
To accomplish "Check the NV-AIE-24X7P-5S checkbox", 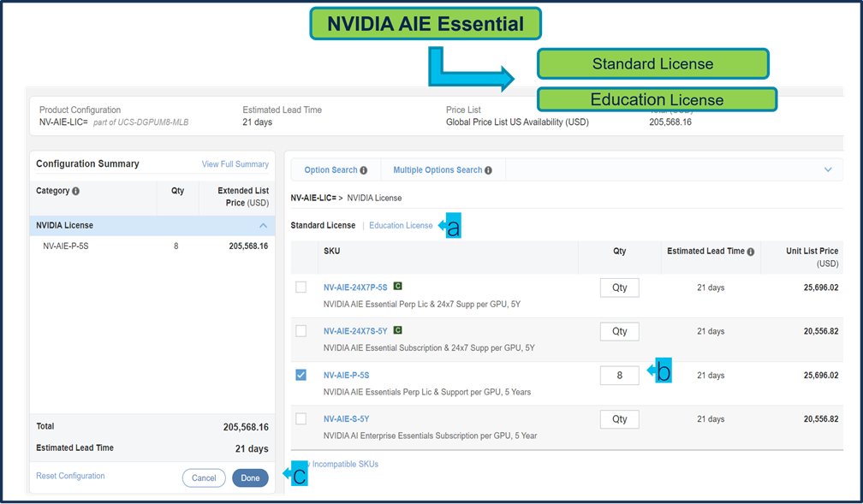I will click(x=301, y=288).
